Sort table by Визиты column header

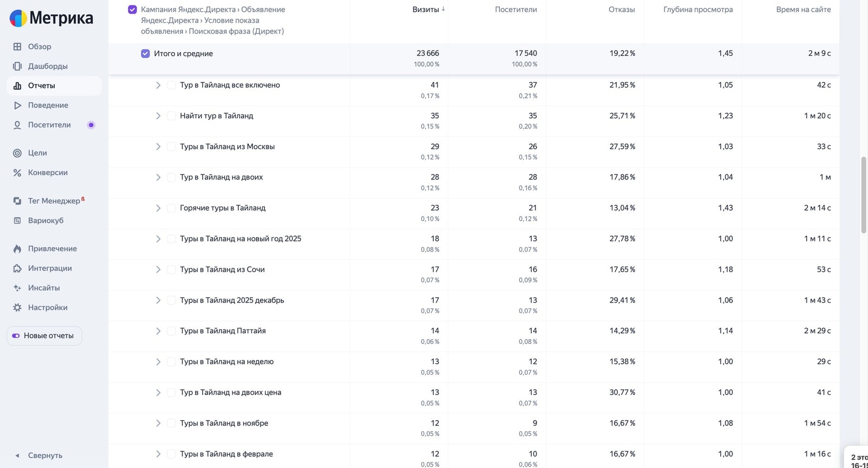pyautogui.click(x=425, y=10)
